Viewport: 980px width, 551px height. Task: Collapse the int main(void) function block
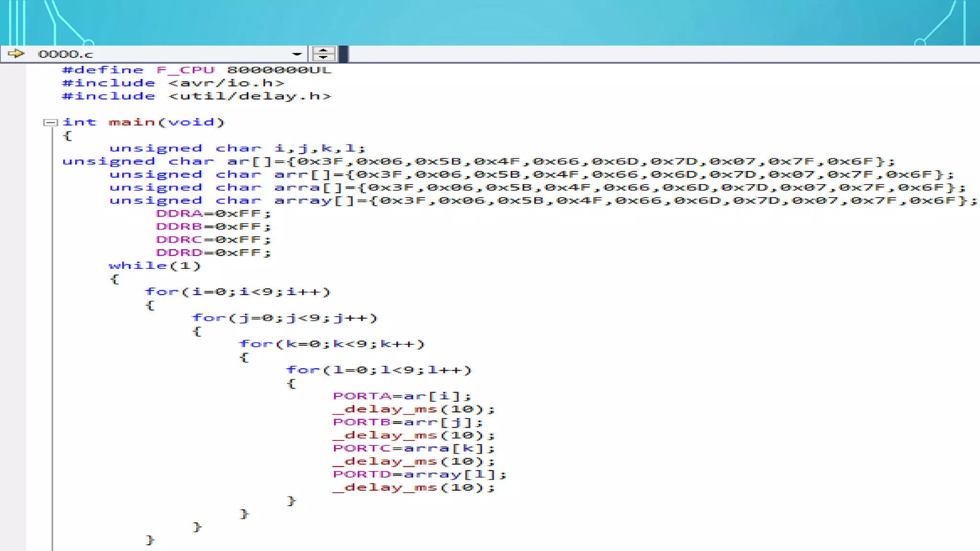[50, 122]
